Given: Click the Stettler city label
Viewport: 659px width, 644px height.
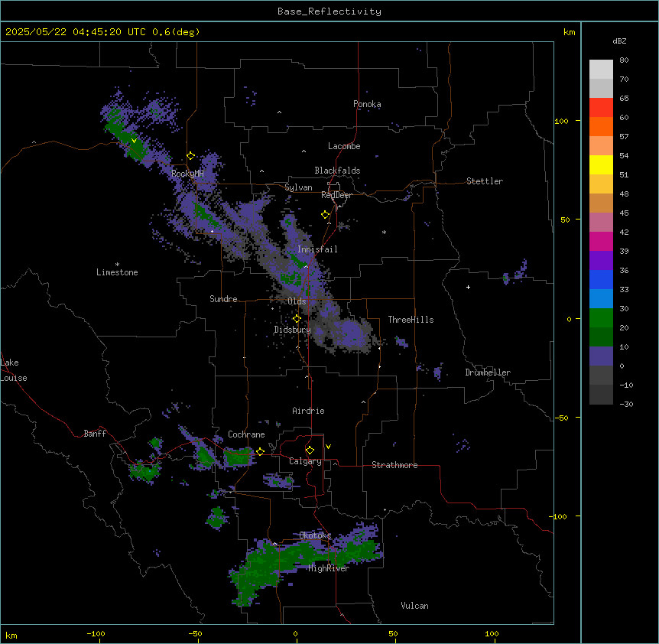Looking at the screenshot, I should [x=485, y=181].
